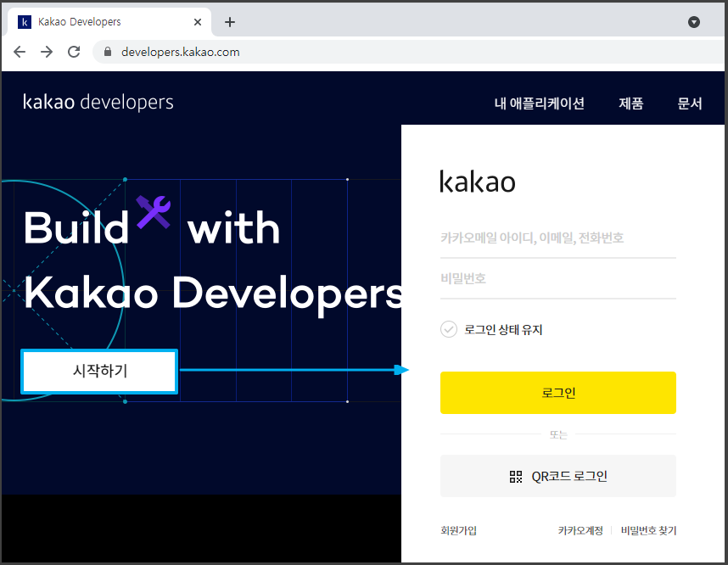Click the QR code icon on login button
728x565 pixels.
click(516, 476)
